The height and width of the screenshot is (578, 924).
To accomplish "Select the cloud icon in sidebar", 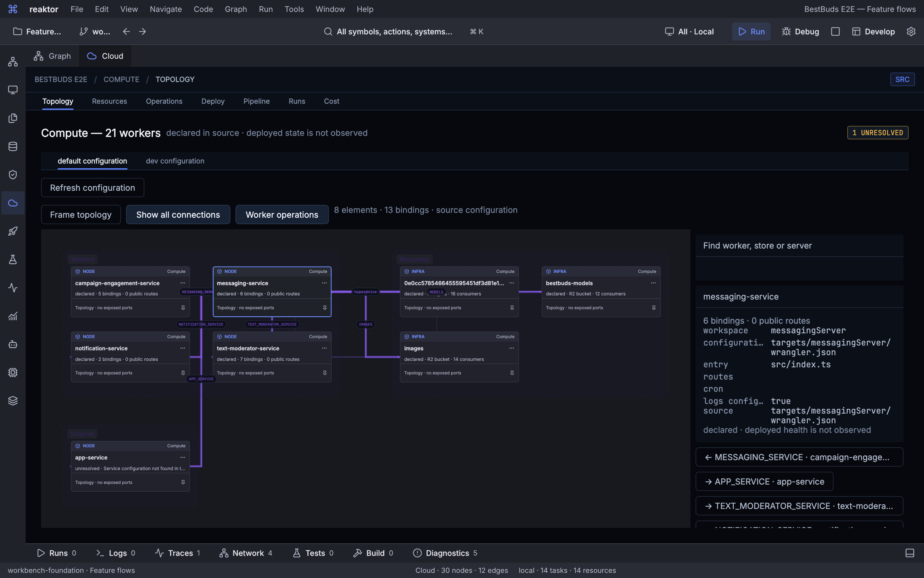I will point(13,203).
